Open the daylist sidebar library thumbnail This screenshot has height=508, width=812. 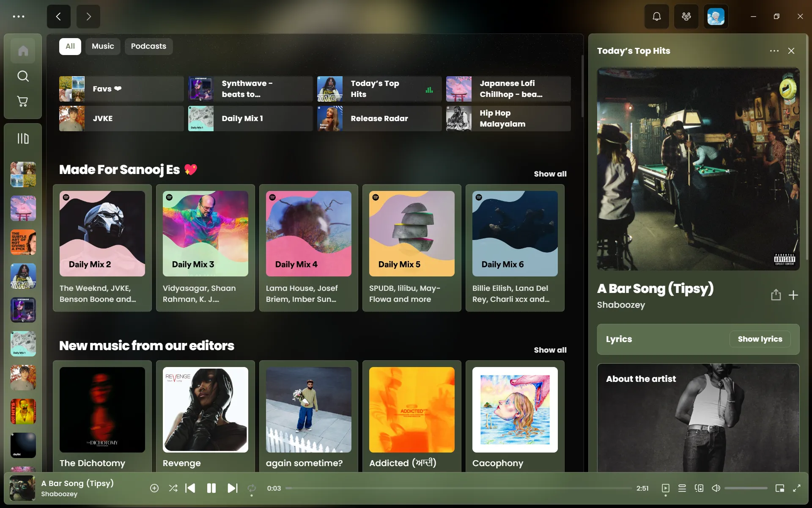(23, 445)
